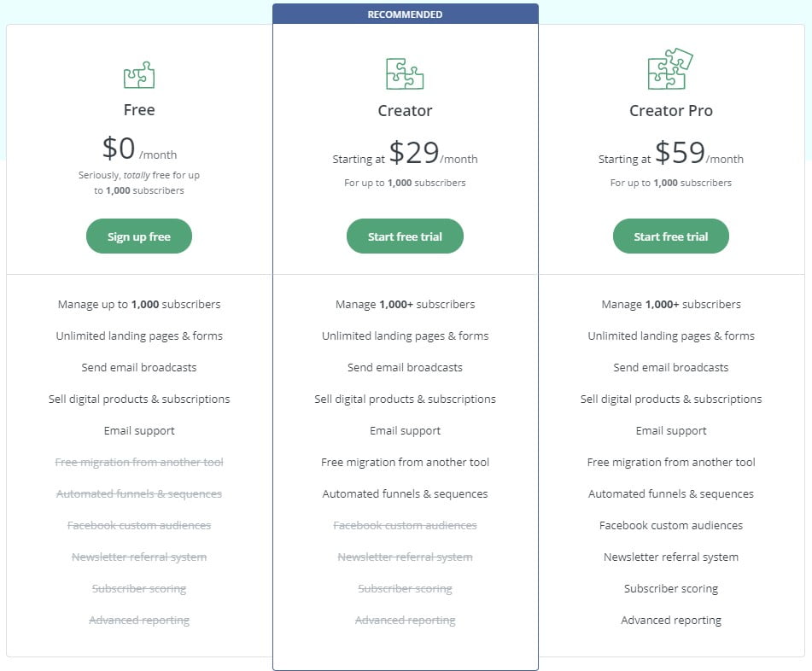Switch to the Creator plan column
The image size is (812, 671).
coord(405,109)
